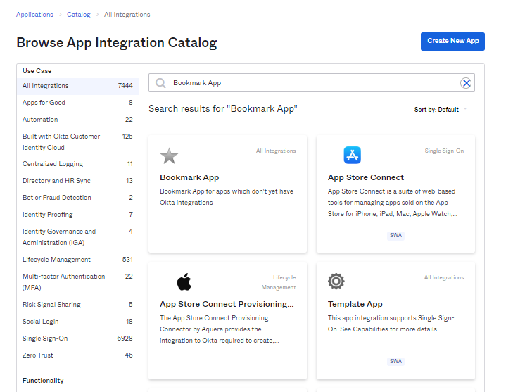532x392 pixels.
Task: Click the Template App gear icon
Action: (336, 282)
